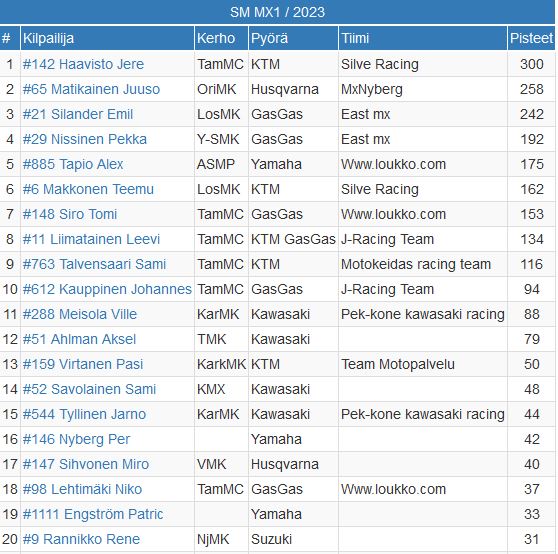The height and width of the screenshot is (554, 558).
Task: Open #11 Liimatainen Leevi link
Action: 91,239
